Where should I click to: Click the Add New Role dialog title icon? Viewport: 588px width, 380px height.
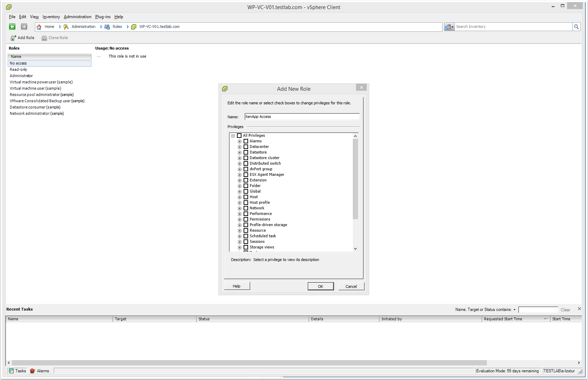click(x=225, y=89)
